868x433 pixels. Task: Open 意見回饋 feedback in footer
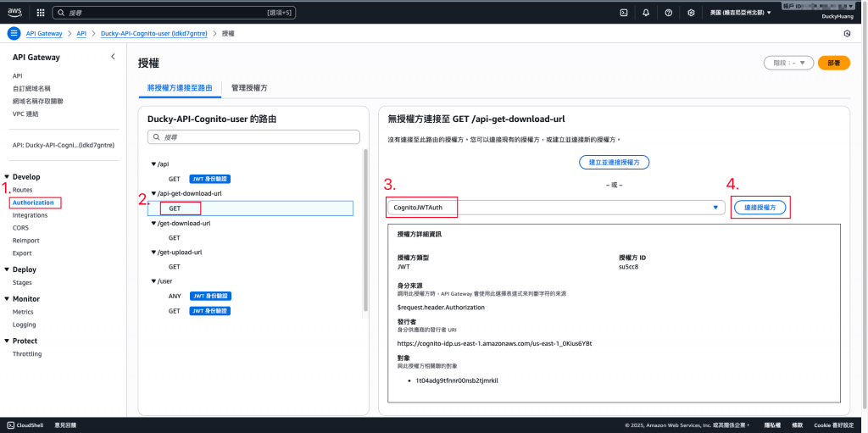click(x=65, y=425)
